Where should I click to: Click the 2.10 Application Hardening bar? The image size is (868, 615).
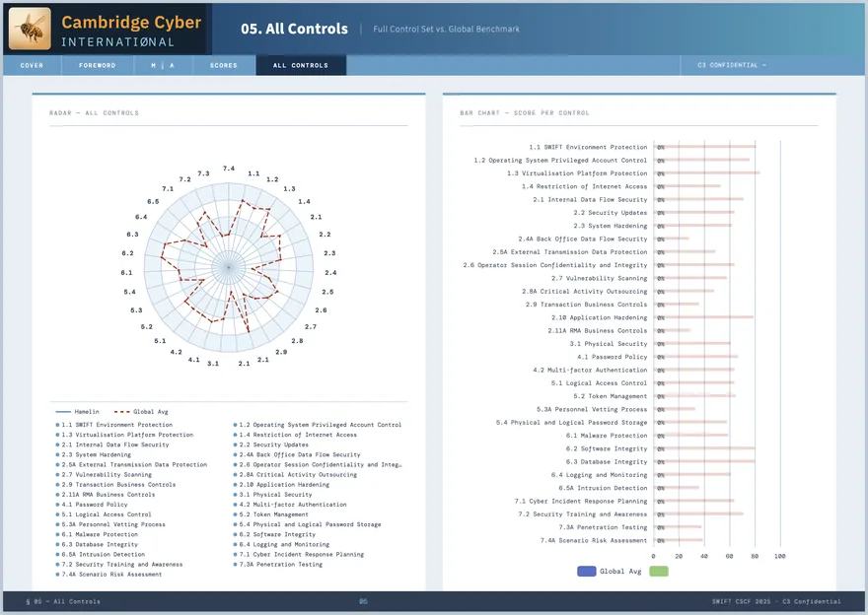pyautogui.click(x=703, y=317)
